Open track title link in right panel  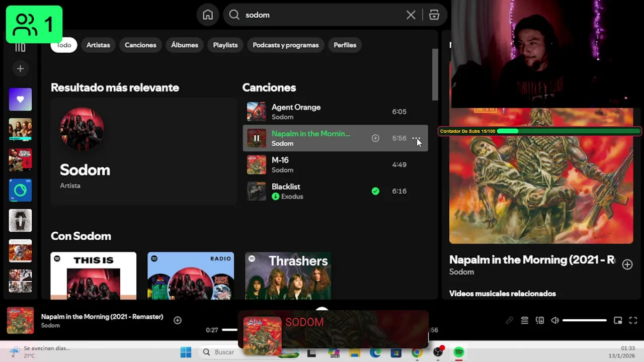[532, 260]
